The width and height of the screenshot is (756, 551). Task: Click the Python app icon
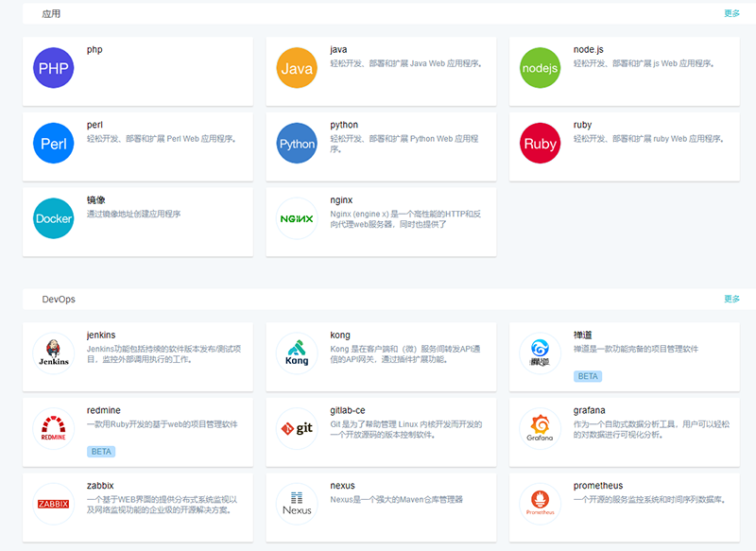click(297, 144)
